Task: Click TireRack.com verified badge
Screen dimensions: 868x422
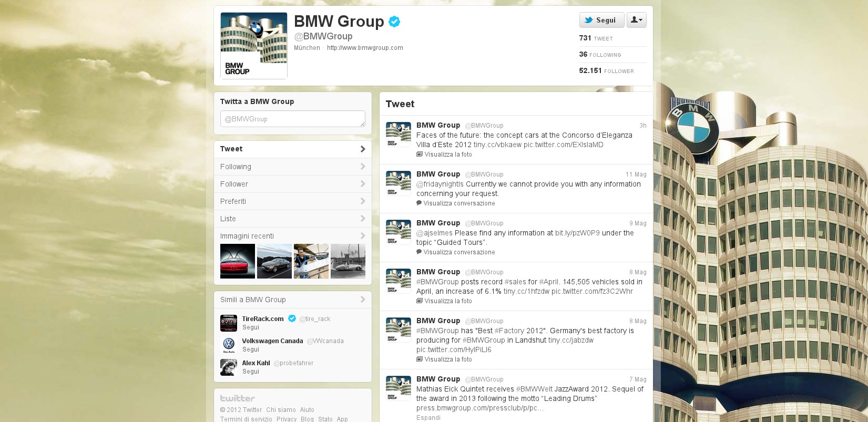Action: pos(292,318)
